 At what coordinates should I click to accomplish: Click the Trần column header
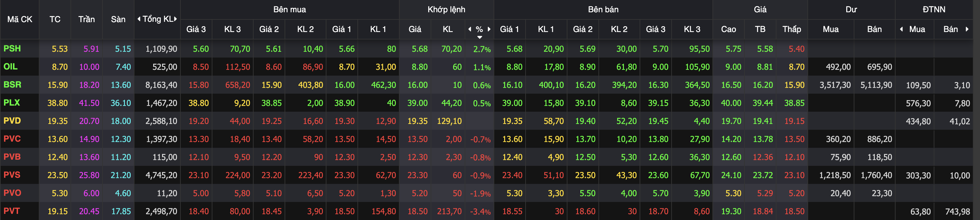86,19
